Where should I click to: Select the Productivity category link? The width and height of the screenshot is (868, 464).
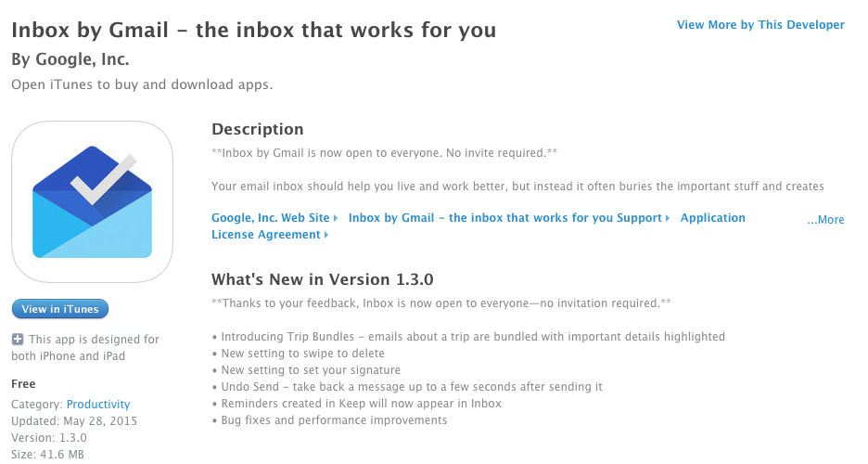pyautogui.click(x=98, y=405)
